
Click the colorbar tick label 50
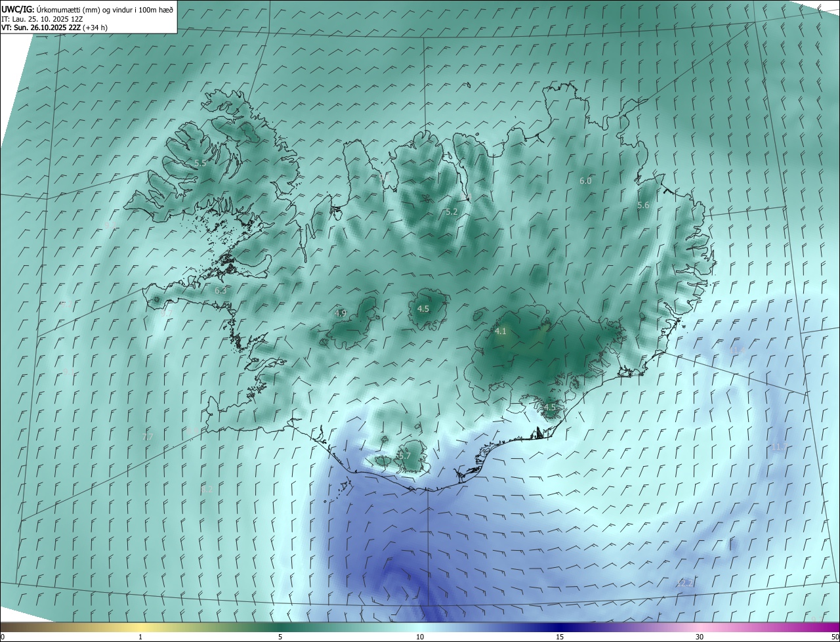click(x=835, y=637)
